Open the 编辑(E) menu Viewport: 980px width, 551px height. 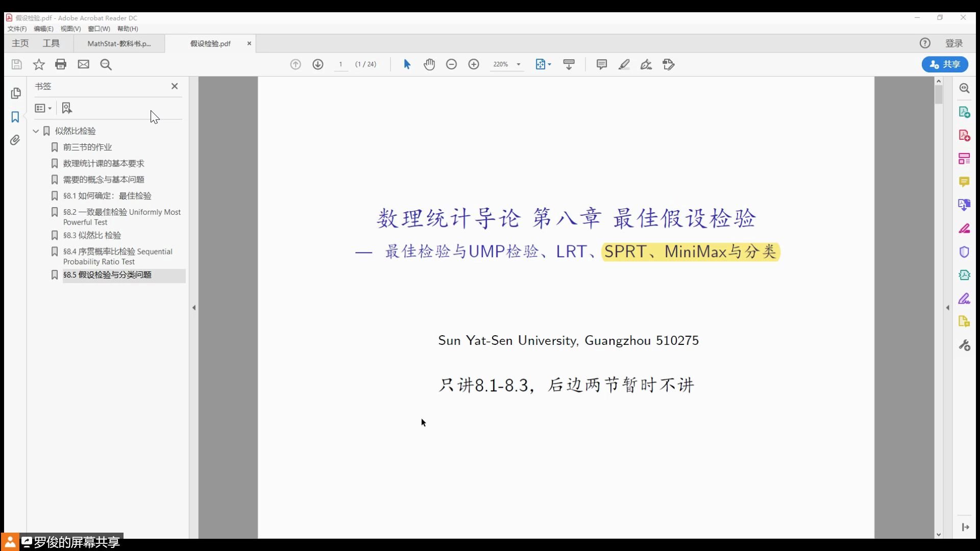(43, 29)
